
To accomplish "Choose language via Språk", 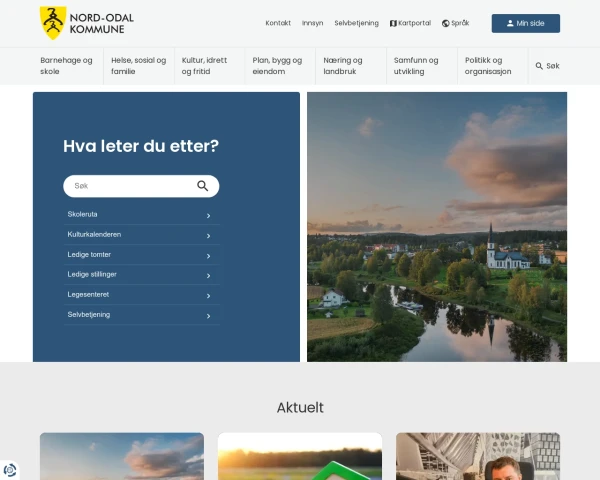I will (x=455, y=23).
